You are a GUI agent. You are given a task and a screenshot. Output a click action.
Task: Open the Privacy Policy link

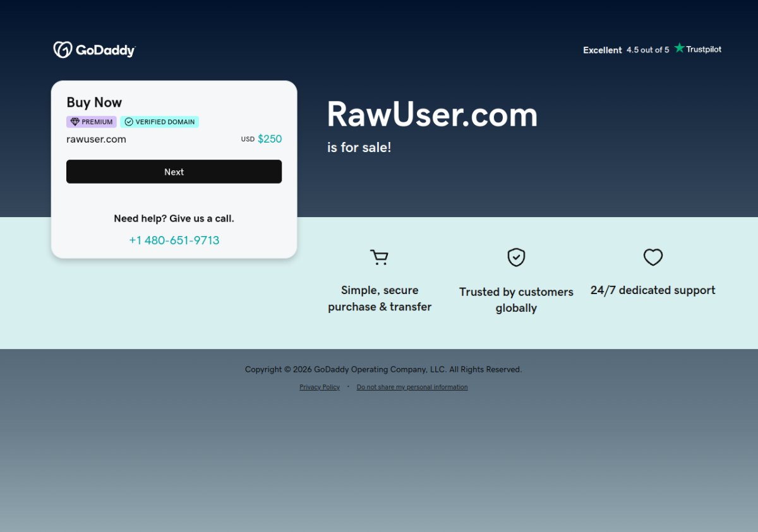pyautogui.click(x=320, y=387)
